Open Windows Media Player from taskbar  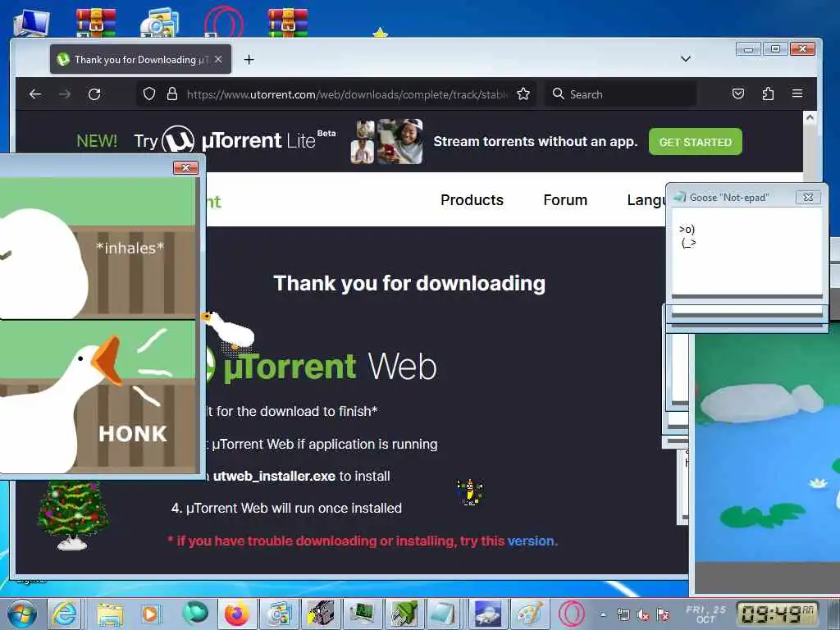[151, 614]
